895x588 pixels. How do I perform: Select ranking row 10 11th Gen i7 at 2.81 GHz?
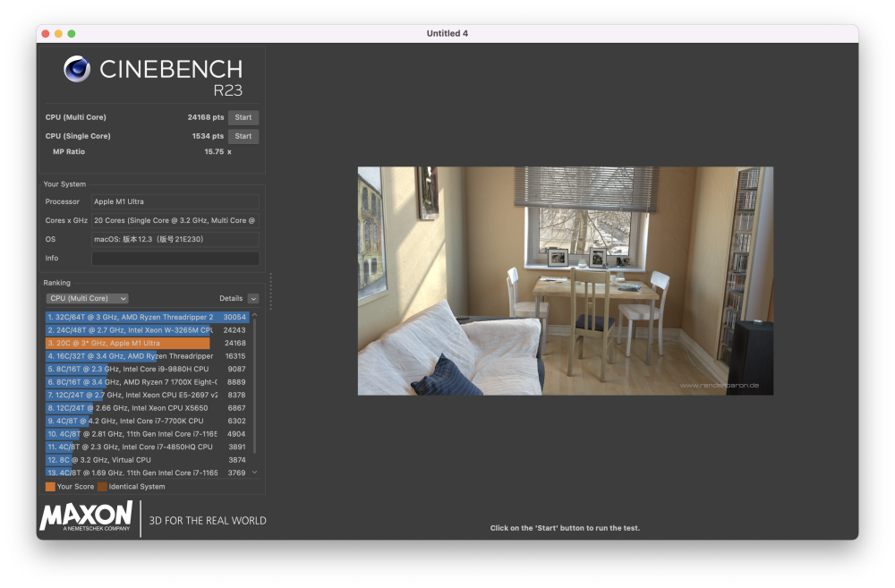click(148, 434)
